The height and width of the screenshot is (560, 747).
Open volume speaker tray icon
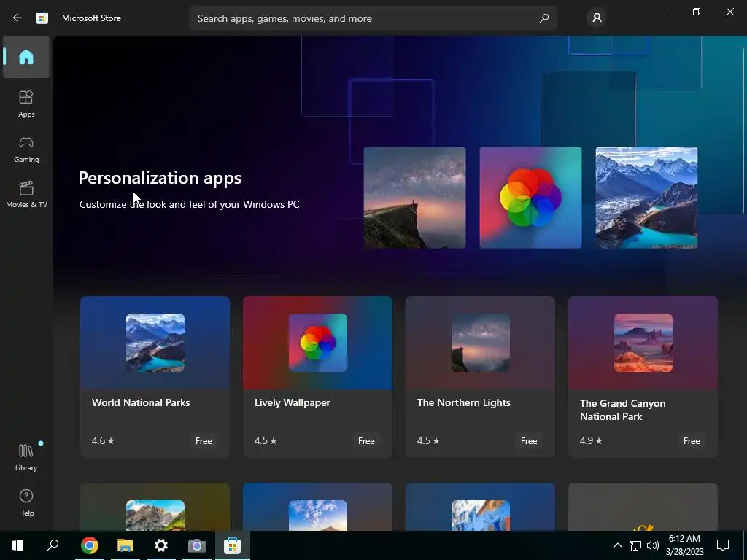pyautogui.click(x=653, y=545)
